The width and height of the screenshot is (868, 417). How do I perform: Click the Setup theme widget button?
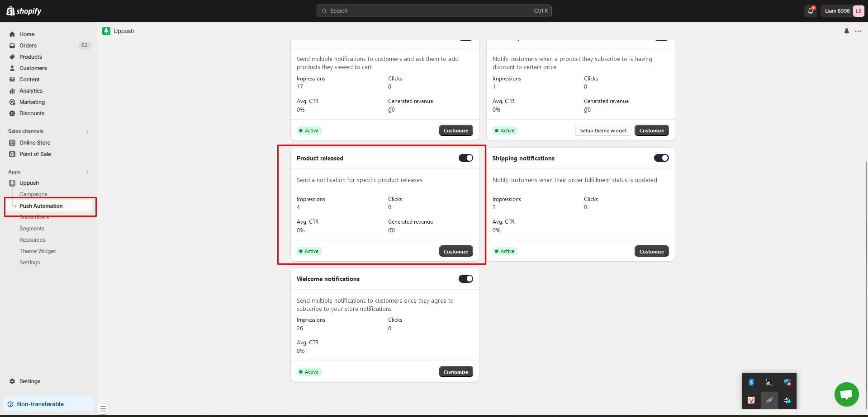[603, 131]
